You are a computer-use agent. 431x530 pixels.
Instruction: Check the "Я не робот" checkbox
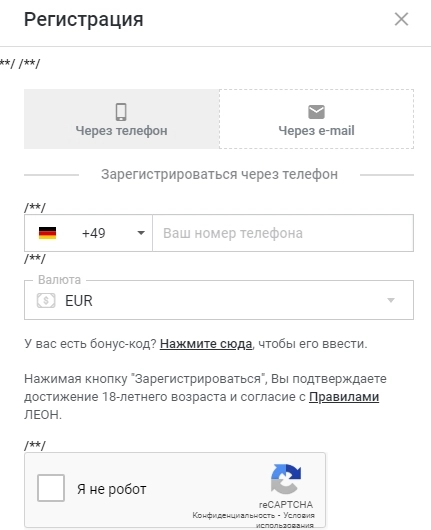[51, 488]
